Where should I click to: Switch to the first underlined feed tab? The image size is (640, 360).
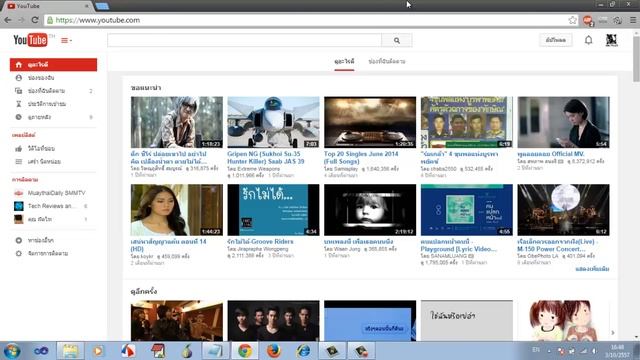point(344,61)
